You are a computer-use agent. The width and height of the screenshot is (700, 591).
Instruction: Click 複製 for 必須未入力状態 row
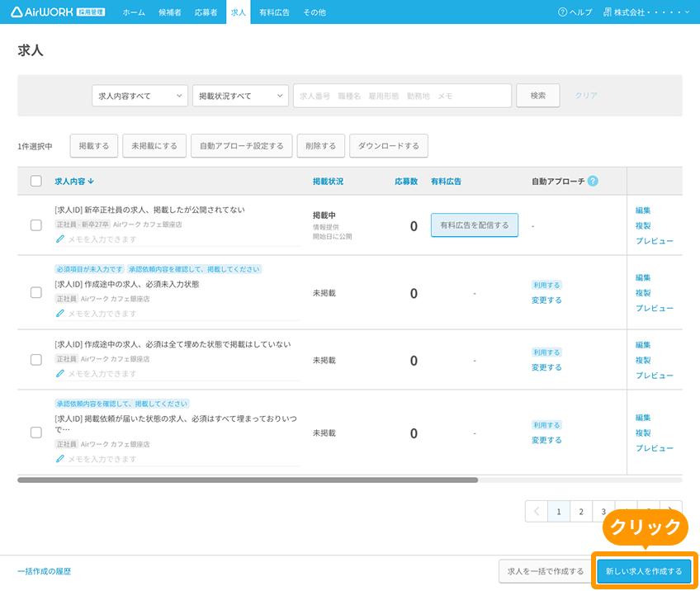tap(643, 293)
